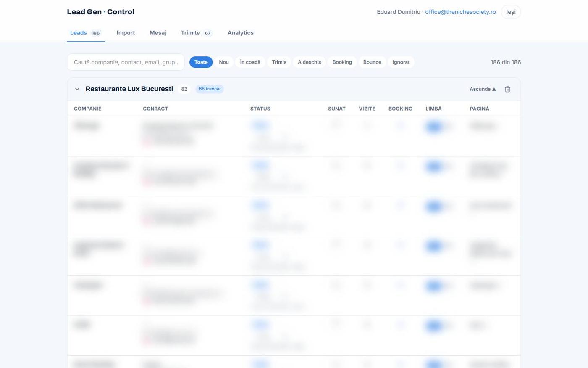Click the BOOKING column header
Screen dimensions: 588x368
pyautogui.click(x=400, y=109)
